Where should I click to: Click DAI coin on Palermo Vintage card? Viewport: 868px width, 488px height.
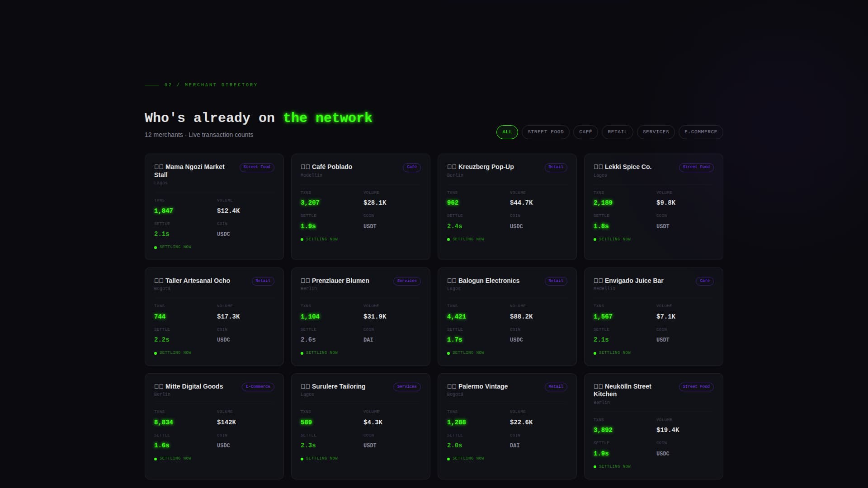[515, 446]
